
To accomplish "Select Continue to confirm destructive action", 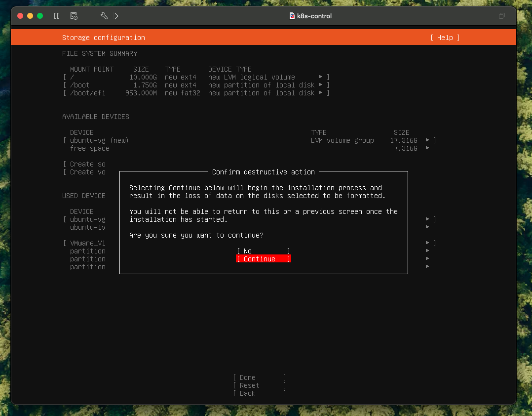I will [263, 259].
